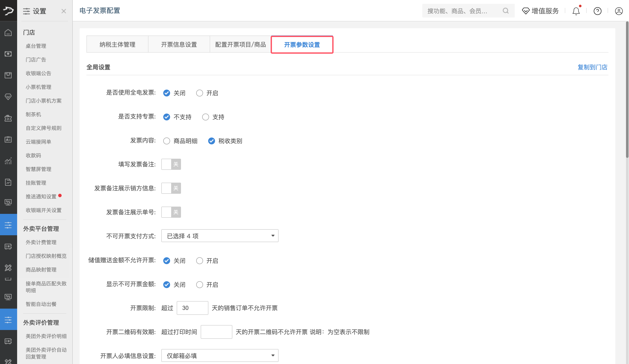The image size is (629, 364).
Task: Turn on 填写发票备注 switch
Action: (171, 164)
